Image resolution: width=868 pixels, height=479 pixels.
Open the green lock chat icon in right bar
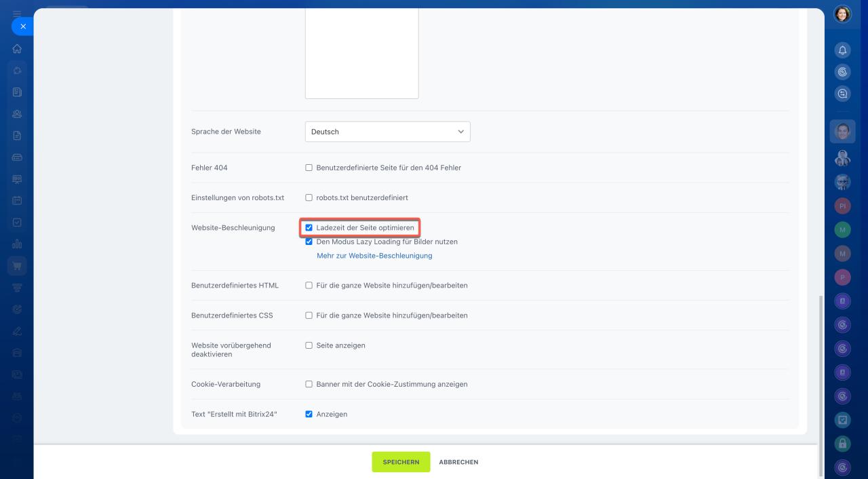click(842, 444)
